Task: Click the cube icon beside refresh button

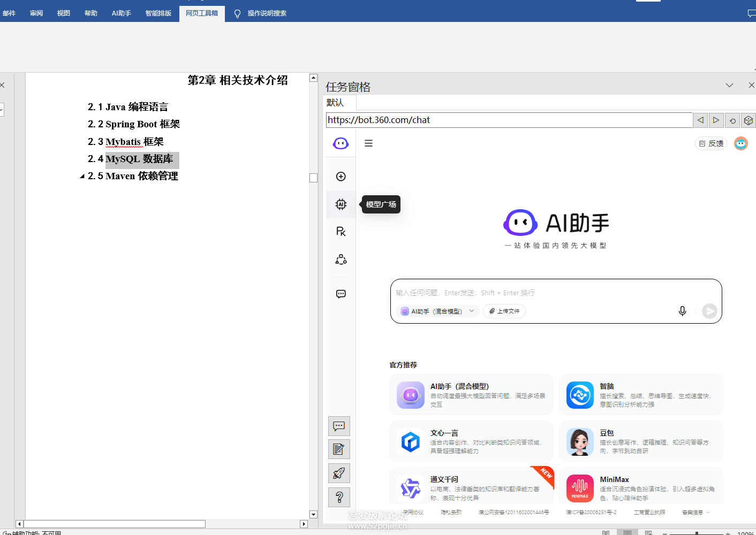Action: tap(749, 120)
